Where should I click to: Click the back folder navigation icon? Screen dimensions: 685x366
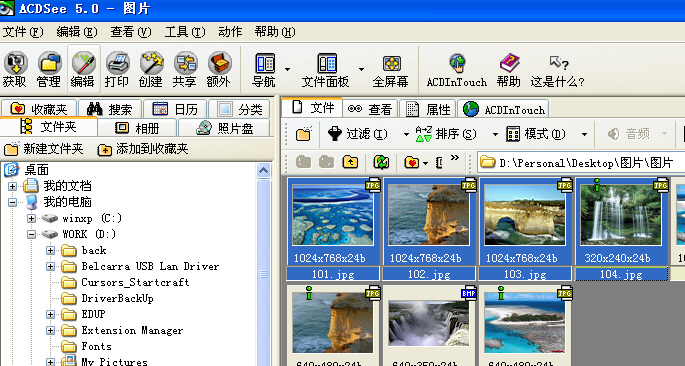(x=303, y=162)
